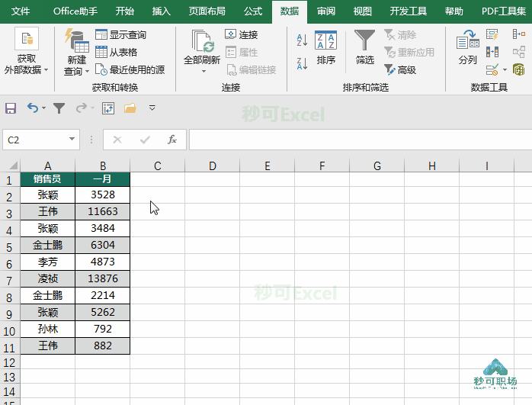Click the New Query (新建查询) icon
Viewport: 532px width, 405px height.
(77, 41)
